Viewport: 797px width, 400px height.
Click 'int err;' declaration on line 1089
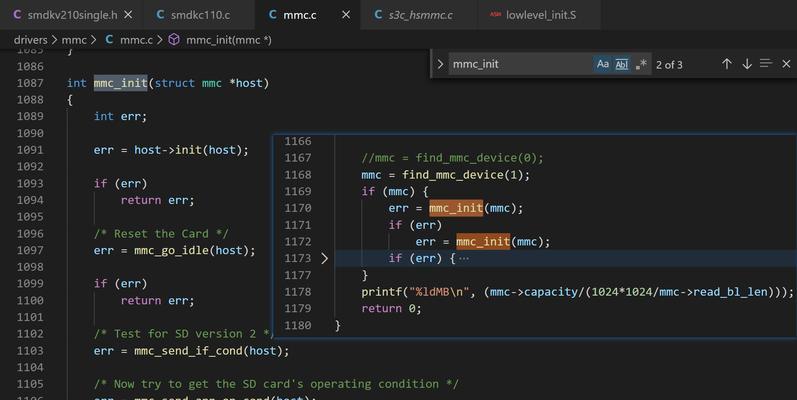point(120,116)
